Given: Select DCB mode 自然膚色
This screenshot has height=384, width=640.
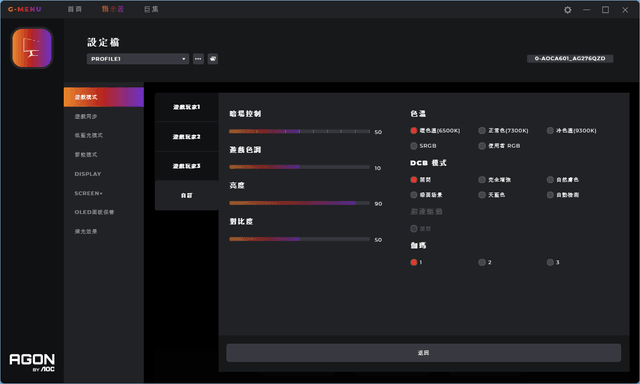Looking at the screenshot, I should point(550,180).
